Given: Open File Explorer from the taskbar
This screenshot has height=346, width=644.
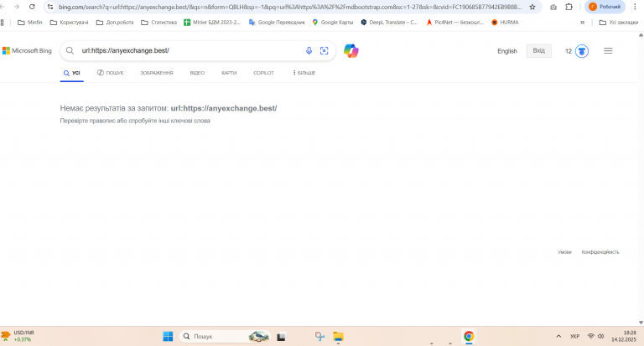Looking at the screenshot, I should 338,337.
